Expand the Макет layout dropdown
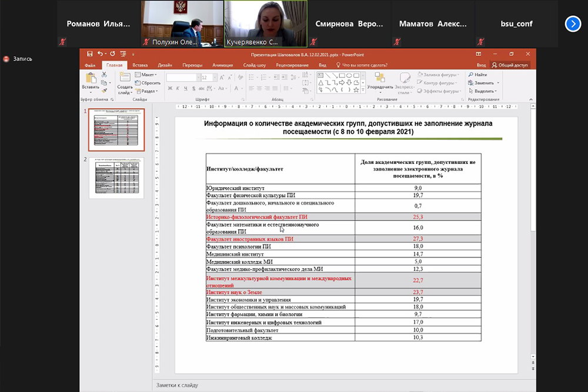This screenshot has height=392, width=588. (146, 75)
